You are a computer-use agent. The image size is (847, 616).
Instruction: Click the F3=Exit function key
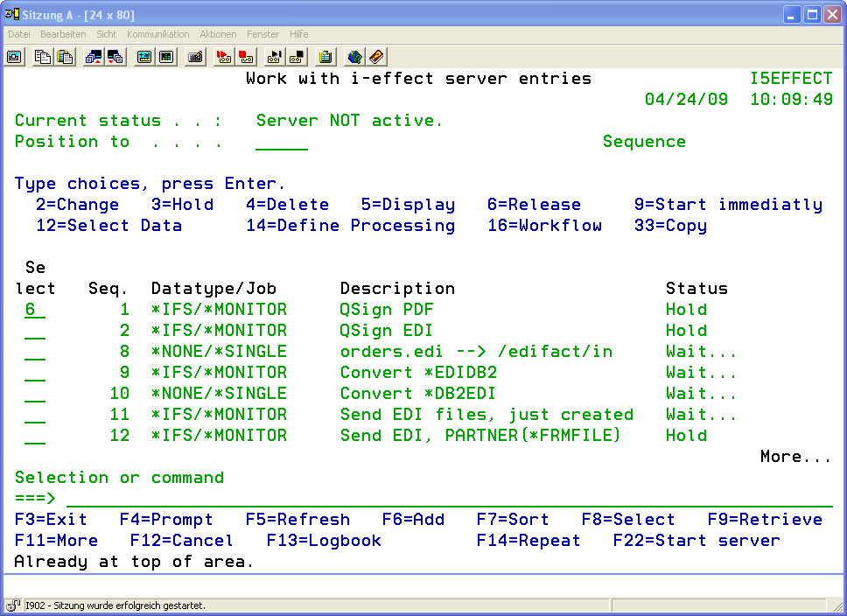tap(51, 520)
